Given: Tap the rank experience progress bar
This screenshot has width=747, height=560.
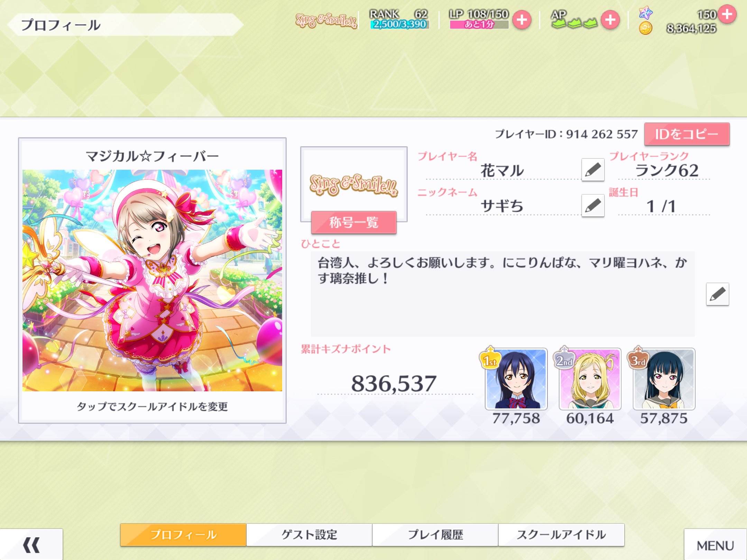Looking at the screenshot, I should tap(399, 24).
